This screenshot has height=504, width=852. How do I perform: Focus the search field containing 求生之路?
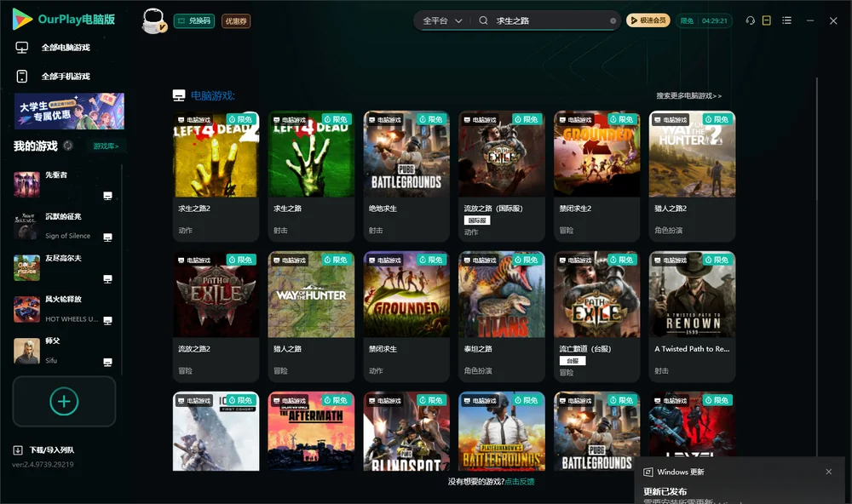pos(549,20)
